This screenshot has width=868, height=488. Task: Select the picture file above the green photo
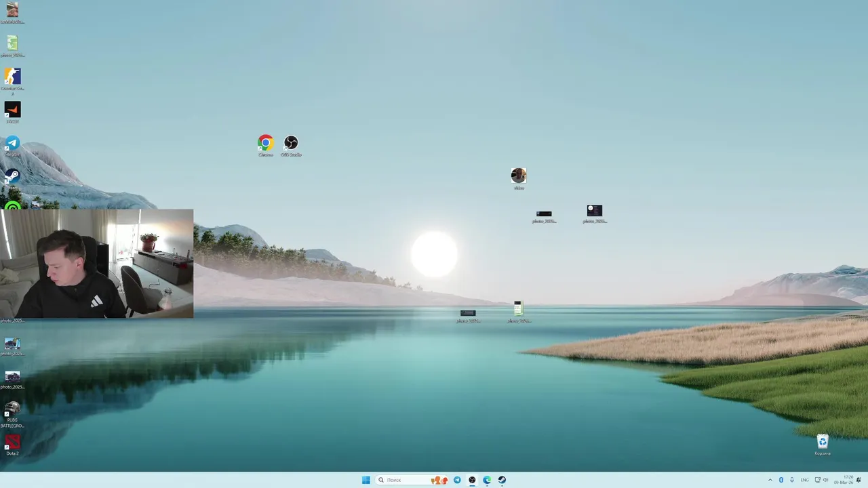tap(12, 12)
